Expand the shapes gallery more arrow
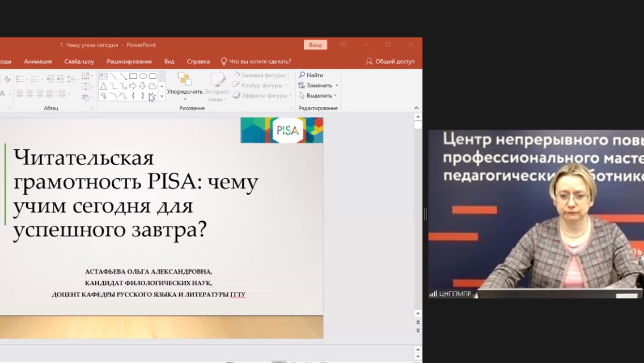Image resolution: width=644 pixels, height=363 pixels. pos(162,96)
